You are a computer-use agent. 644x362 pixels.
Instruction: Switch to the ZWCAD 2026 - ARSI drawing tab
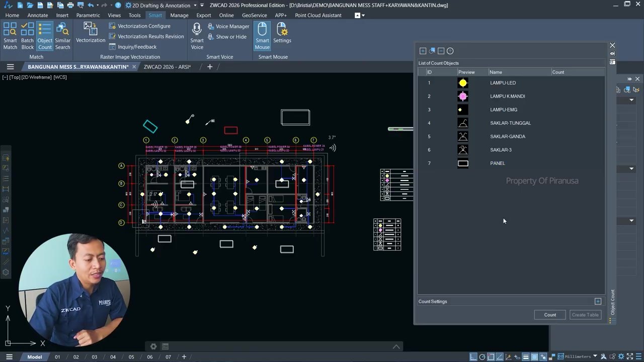pyautogui.click(x=167, y=67)
